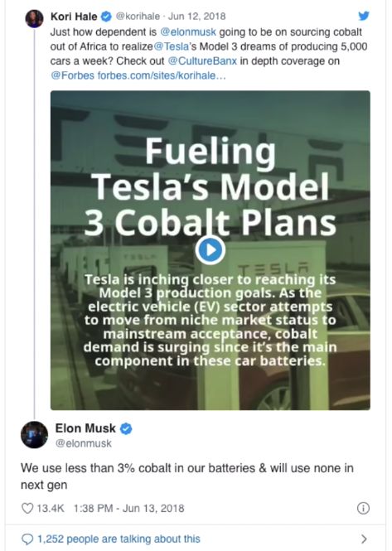Open the @Forbes mention link
This screenshot has height=551, width=392.
pos(72,75)
